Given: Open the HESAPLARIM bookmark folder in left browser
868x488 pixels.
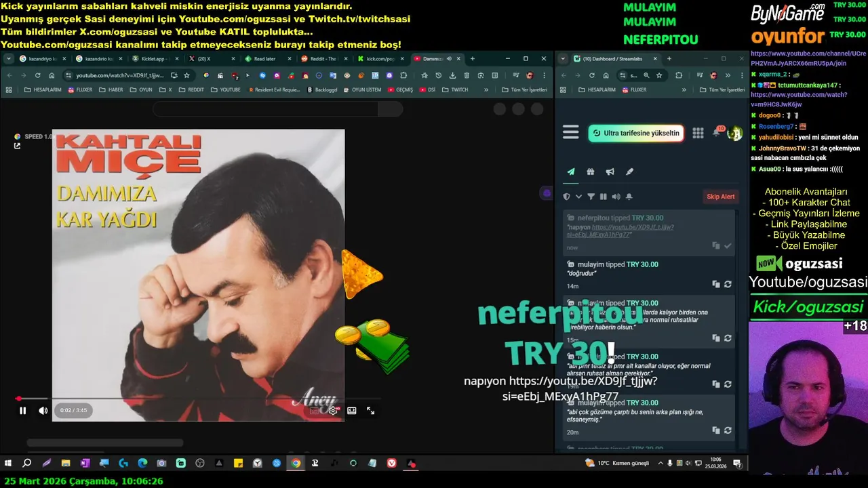Looking at the screenshot, I should [x=43, y=89].
